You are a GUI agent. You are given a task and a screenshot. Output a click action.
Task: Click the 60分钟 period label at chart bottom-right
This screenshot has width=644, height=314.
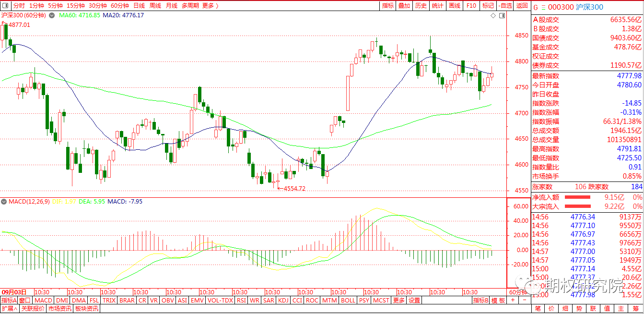click(518, 292)
